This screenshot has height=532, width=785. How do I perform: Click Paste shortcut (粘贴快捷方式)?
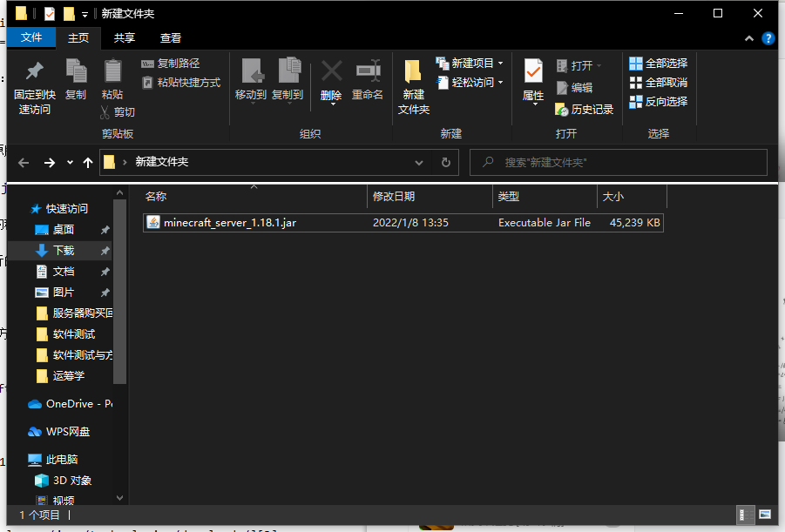coord(180,83)
